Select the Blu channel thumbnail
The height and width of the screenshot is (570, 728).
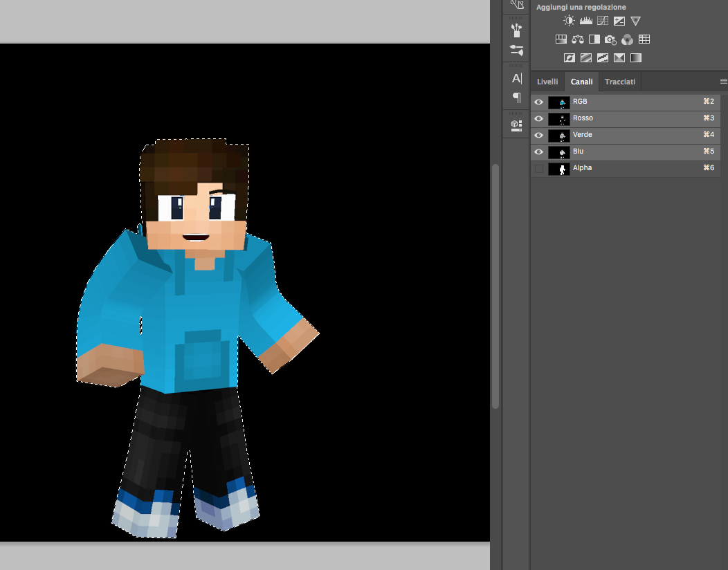click(x=559, y=151)
